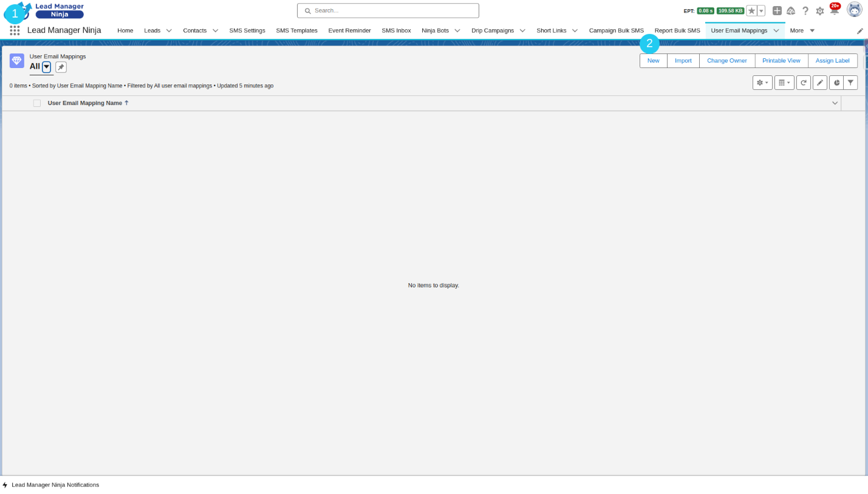Open the Contacts tab
Image resolution: width=868 pixels, height=494 pixels.
click(x=195, y=30)
